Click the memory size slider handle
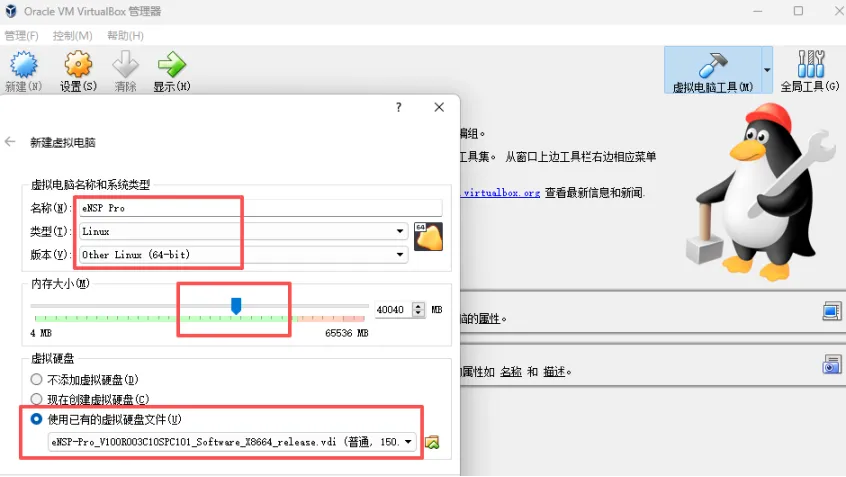Screen dimensions: 846x477 [x=236, y=306]
